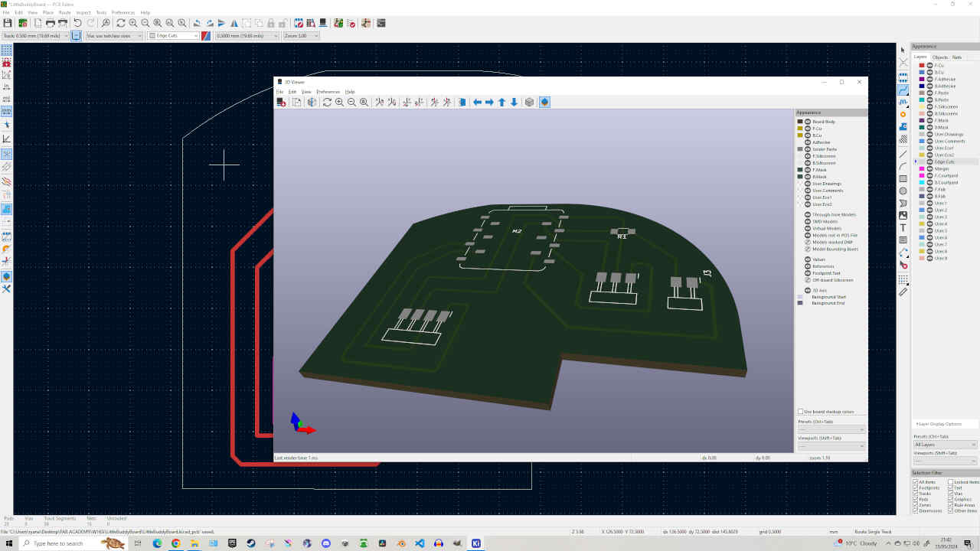Zoom to fit in 3D Viewer toolbar
The height and width of the screenshot is (551, 980).
364,102
